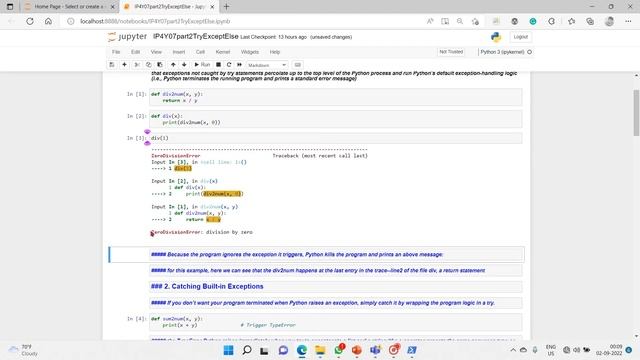
Task: Close the Home Page browser tab
Action: [113, 7]
